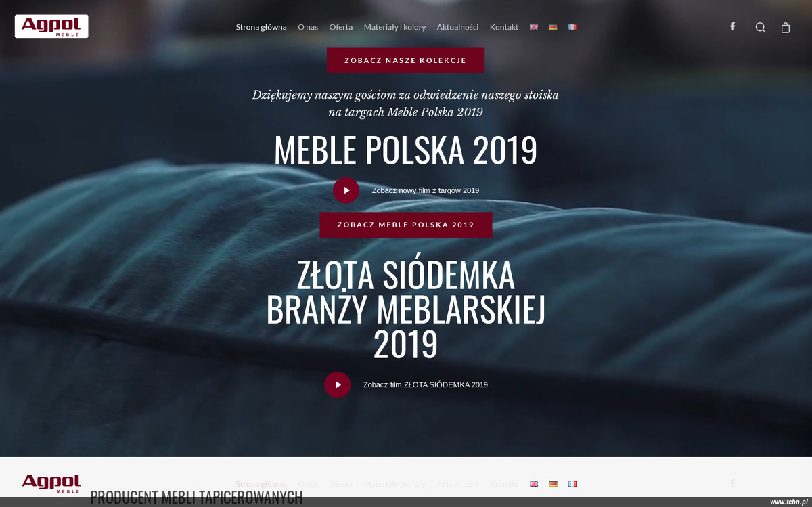The width and height of the screenshot is (812, 507).
Task: Click the Zobacz Meble Polska 2019 button
Action: 406,225
